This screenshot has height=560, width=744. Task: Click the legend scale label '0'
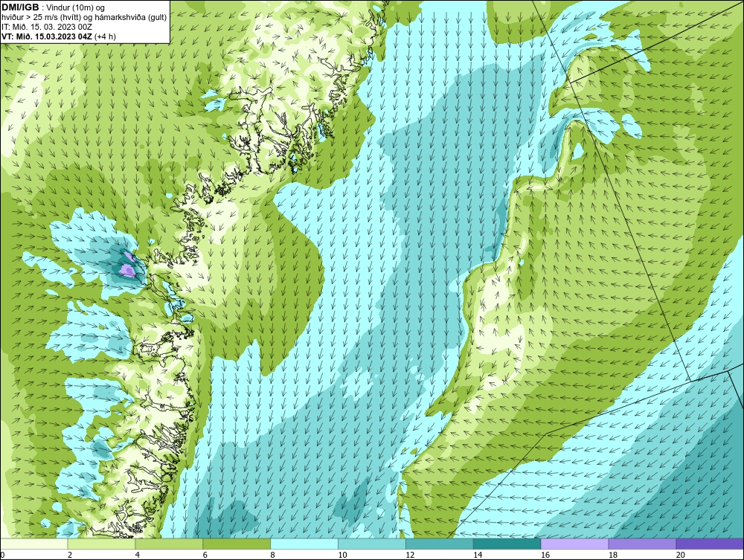2,555
